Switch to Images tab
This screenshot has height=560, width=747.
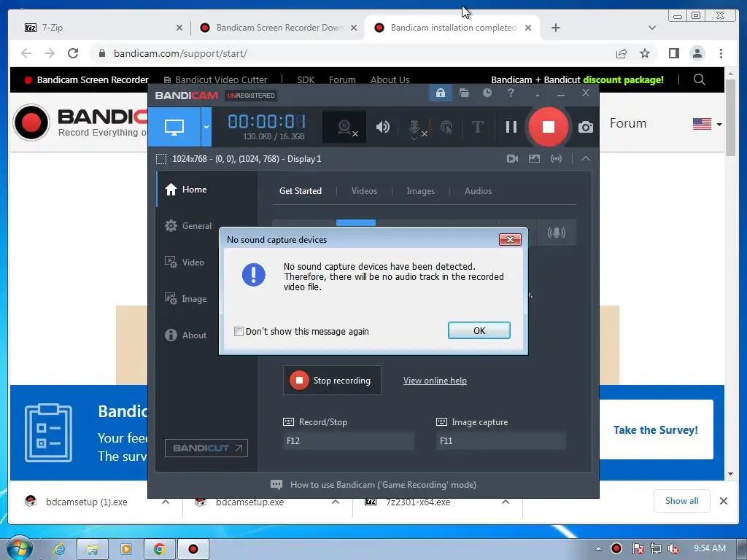point(421,191)
